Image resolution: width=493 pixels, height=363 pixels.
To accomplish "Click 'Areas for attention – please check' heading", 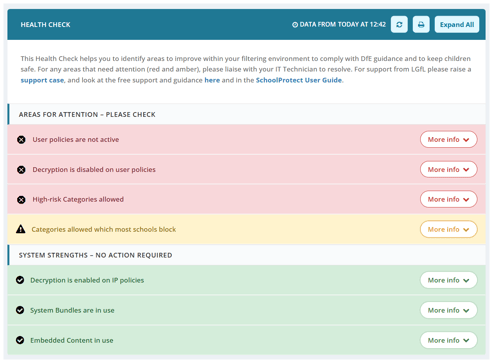I will 87,114.
